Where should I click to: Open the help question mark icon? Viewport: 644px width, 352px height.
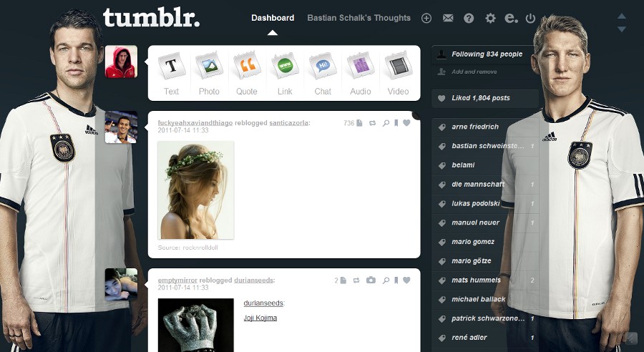(x=469, y=18)
